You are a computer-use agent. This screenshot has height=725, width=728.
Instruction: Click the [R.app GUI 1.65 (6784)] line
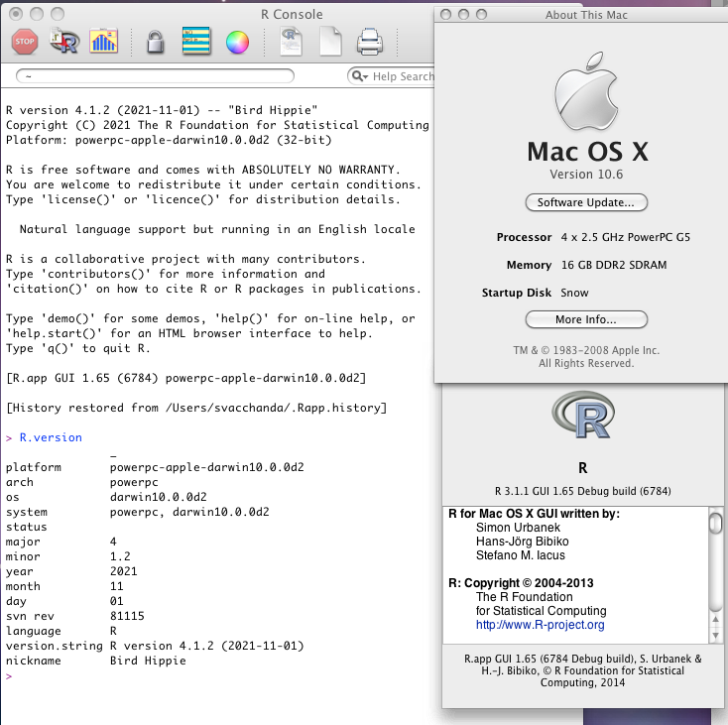click(x=185, y=378)
